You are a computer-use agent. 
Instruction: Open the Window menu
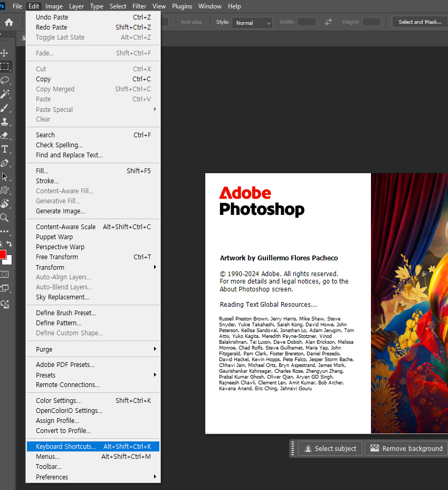coord(210,6)
